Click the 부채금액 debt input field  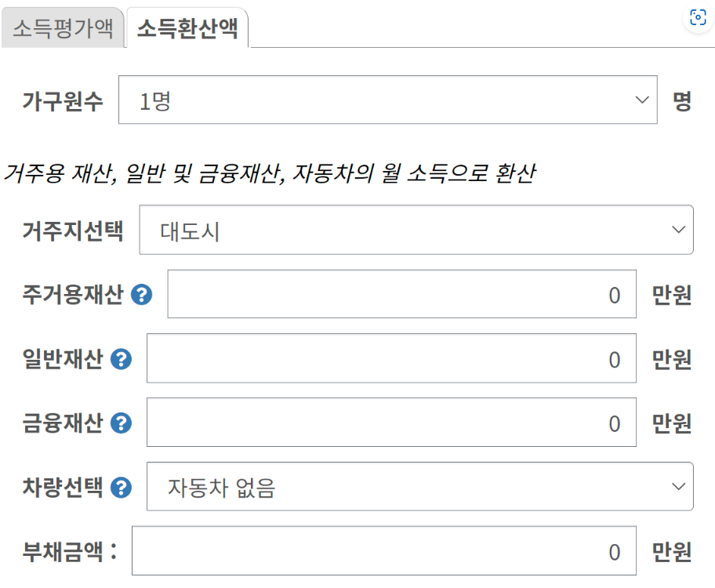[384, 550]
